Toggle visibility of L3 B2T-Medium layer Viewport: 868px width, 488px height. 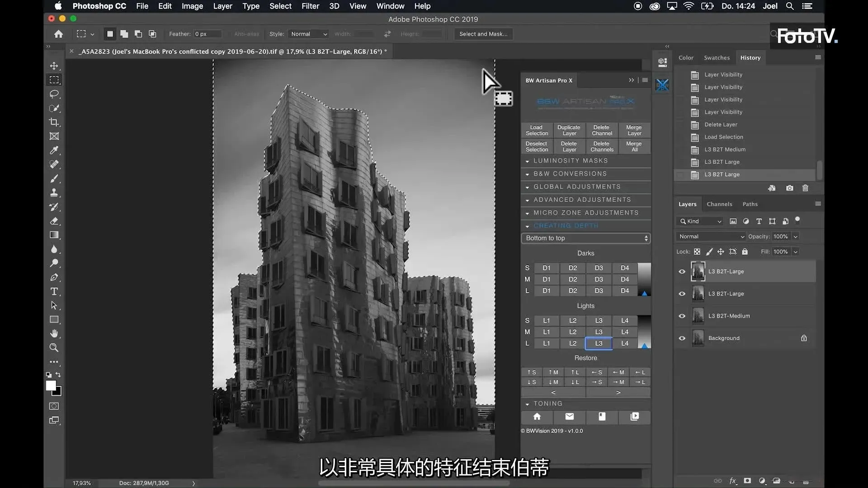tap(682, 316)
